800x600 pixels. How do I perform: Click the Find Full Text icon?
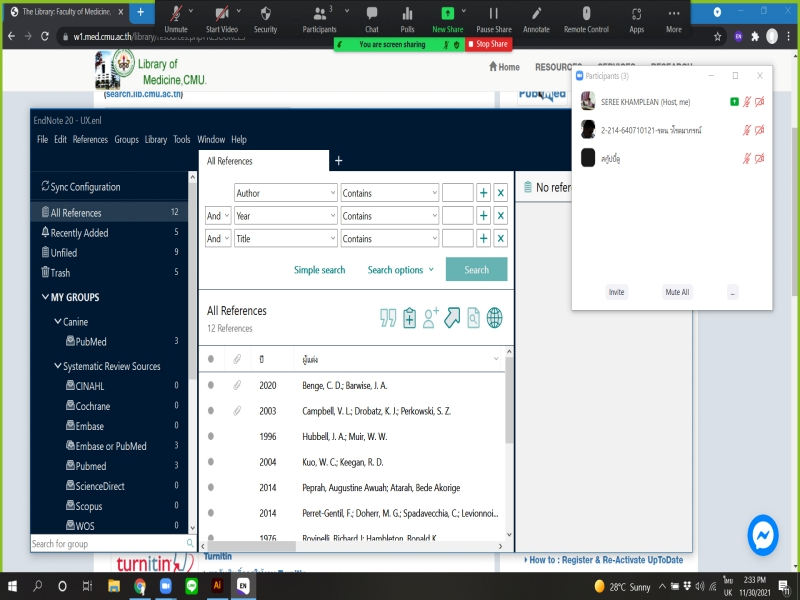473,318
